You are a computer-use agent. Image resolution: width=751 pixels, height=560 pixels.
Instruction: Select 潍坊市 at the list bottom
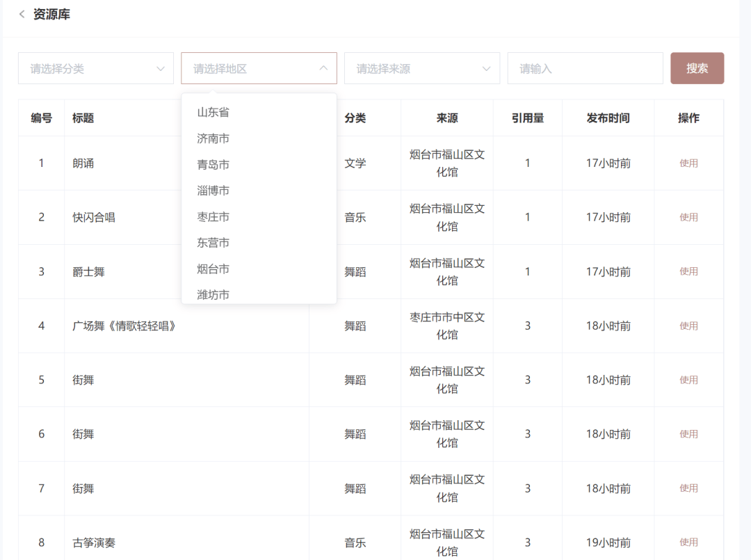point(213,294)
